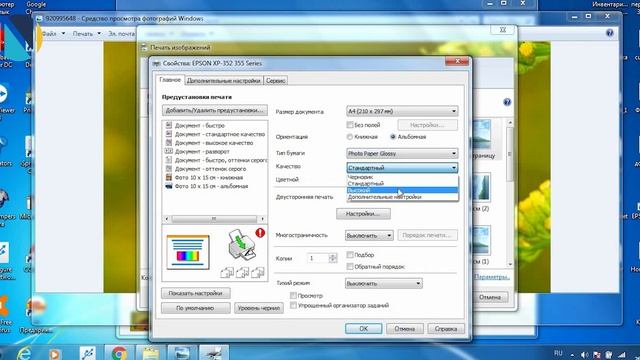Click the 'Документ - стандартное качество' preset icon
Viewport: 640px width, 360px height.
click(169, 134)
